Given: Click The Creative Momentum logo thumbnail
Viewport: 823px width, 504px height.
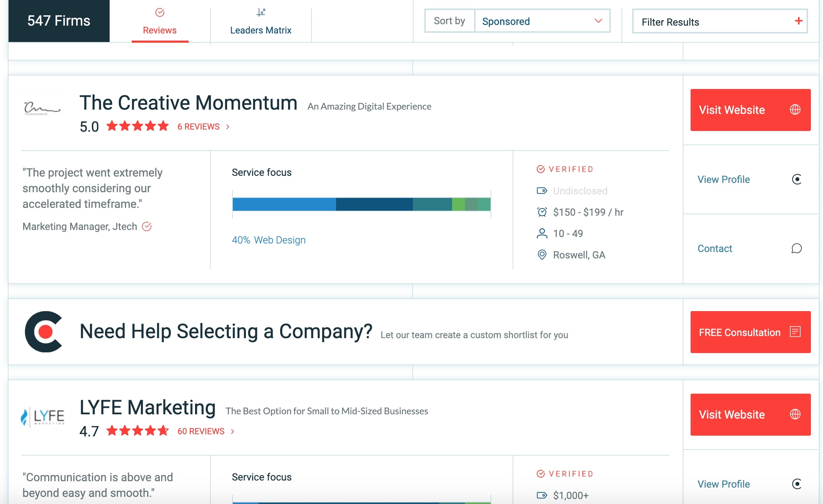Looking at the screenshot, I should tap(42, 108).
